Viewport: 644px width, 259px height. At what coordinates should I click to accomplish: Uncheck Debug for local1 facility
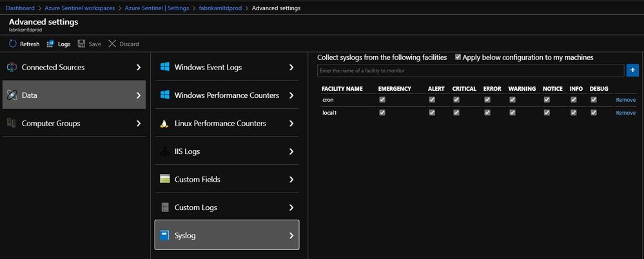[594, 113]
